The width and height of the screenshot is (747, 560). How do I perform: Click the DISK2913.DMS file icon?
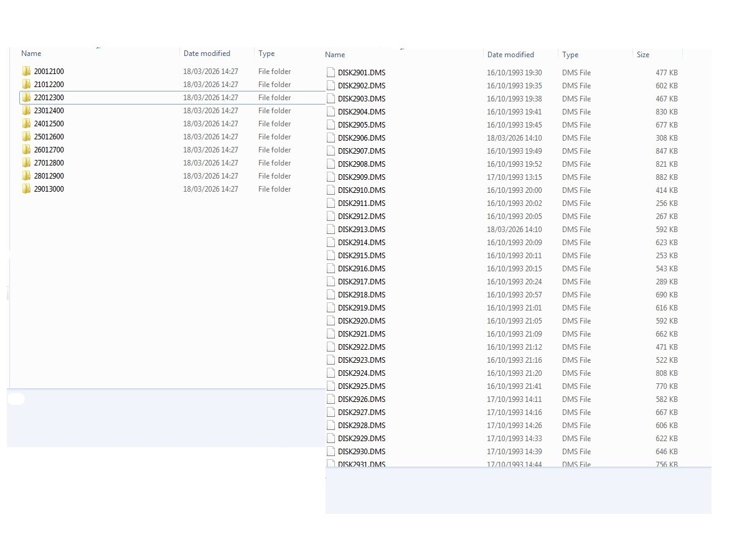pyautogui.click(x=331, y=230)
